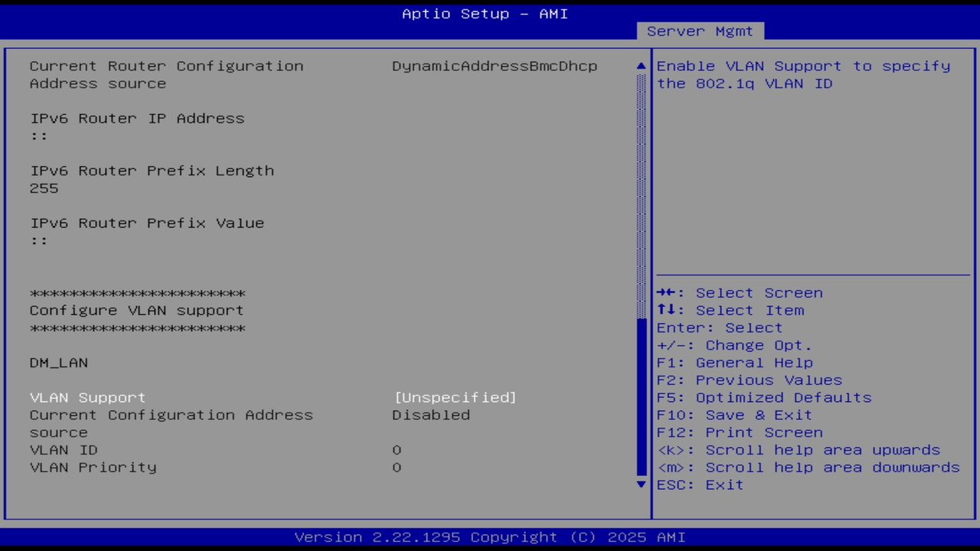The image size is (980, 551).
Task: Click the VLAN help description text
Action: 803,74
